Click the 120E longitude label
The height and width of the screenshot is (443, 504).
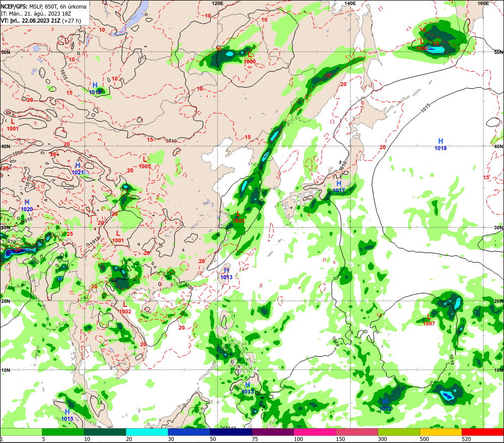(x=218, y=3)
